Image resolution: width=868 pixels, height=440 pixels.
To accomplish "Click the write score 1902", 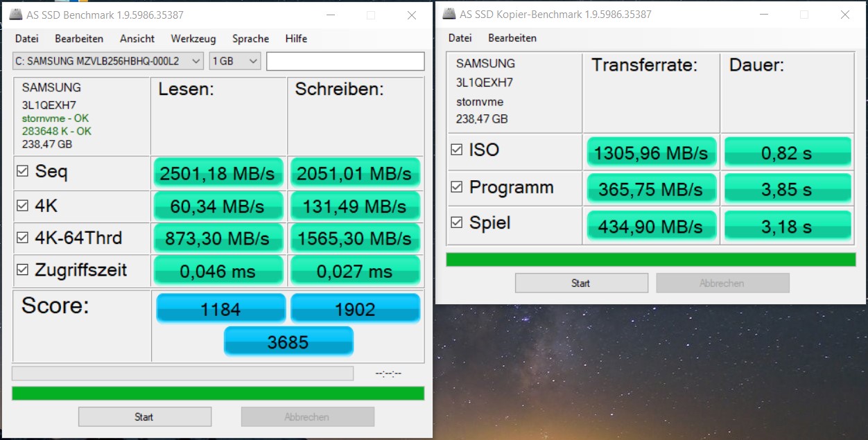I will tap(355, 308).
